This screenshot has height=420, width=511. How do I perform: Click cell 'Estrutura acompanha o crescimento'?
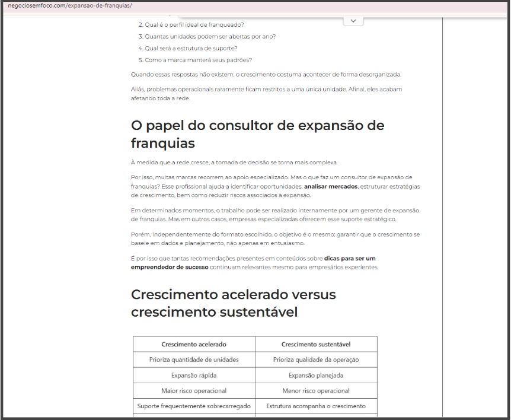[316, 406]
